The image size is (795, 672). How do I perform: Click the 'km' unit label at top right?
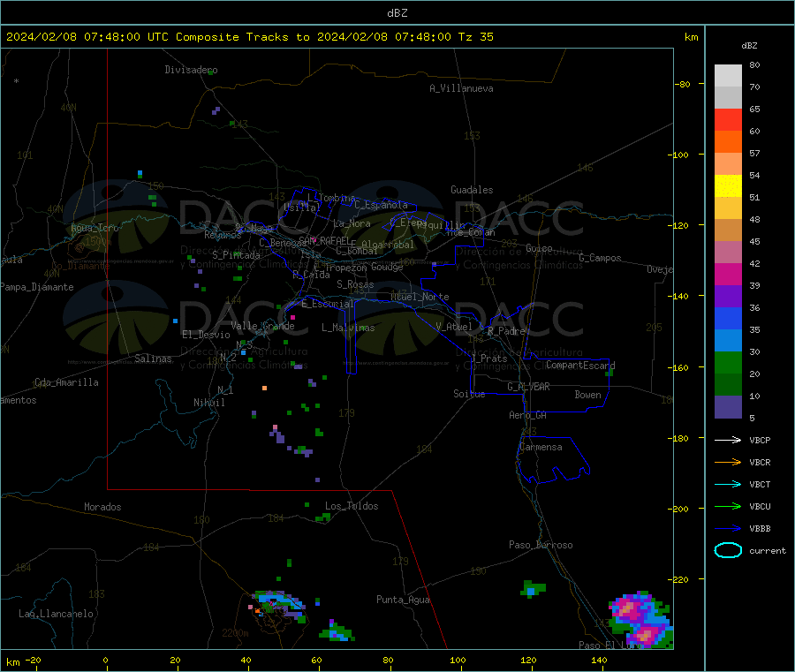[x=691, y=37]
